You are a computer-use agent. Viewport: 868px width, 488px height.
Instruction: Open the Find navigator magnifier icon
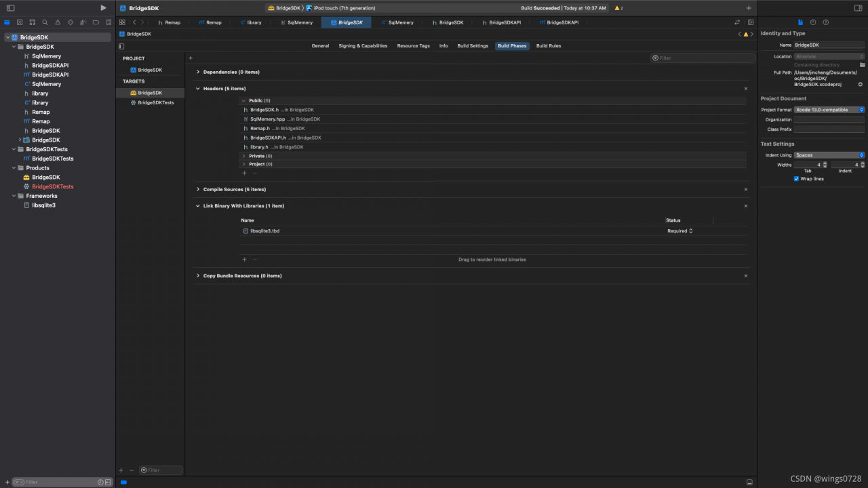point(45,22)
